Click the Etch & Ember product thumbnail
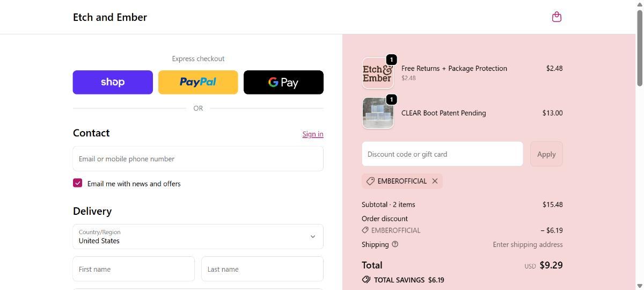 point(378,73)
